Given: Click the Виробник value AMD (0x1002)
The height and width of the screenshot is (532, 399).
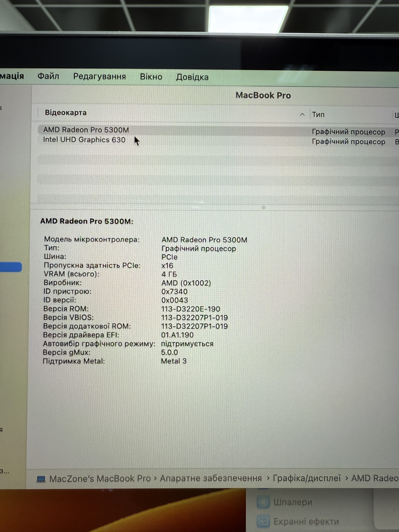Looking at the screenshot, I should [x=186, y=283].
